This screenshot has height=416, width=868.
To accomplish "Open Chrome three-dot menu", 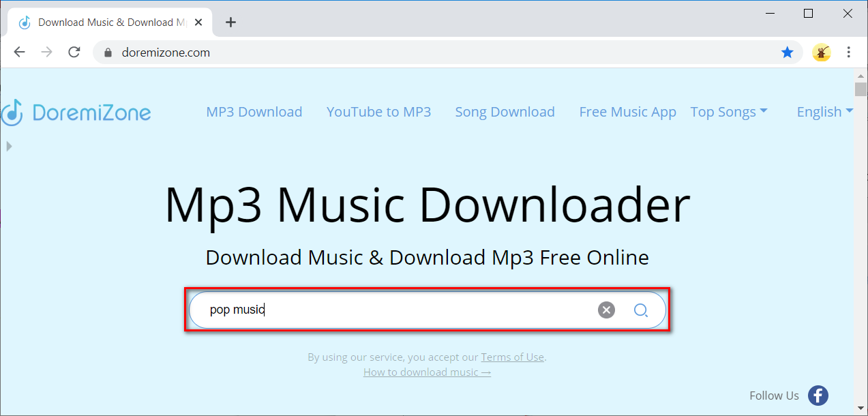I will click(x=849, y=53).
